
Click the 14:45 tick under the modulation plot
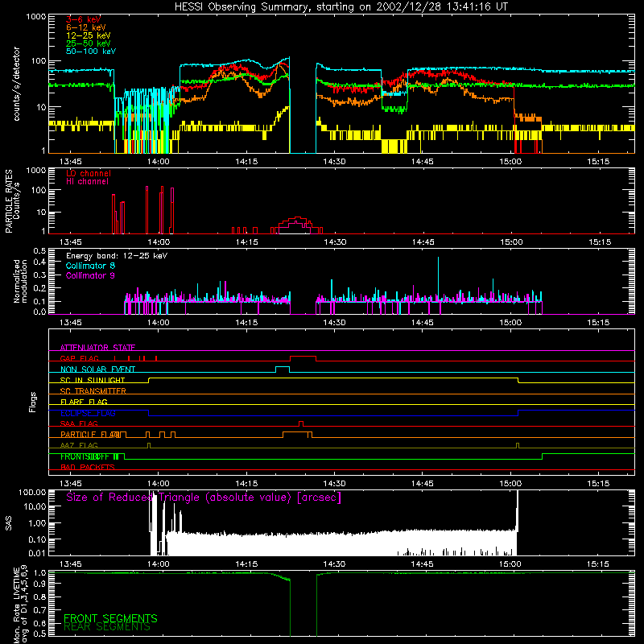pyautogui.click(x=422, y=323)
